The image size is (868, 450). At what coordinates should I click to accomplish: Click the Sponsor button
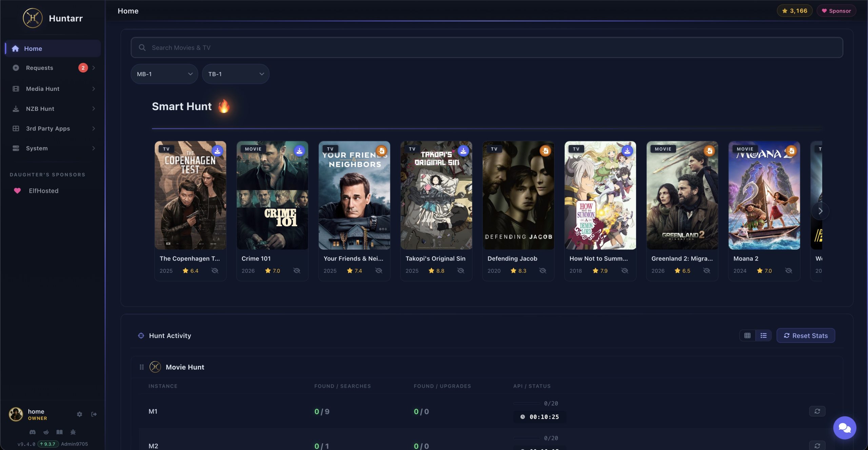point(836,11)
